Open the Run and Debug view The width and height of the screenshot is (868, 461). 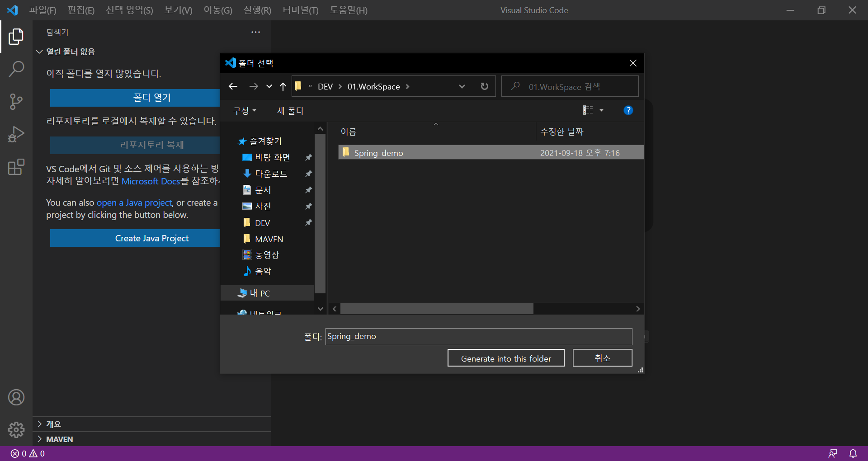(16, 134)
